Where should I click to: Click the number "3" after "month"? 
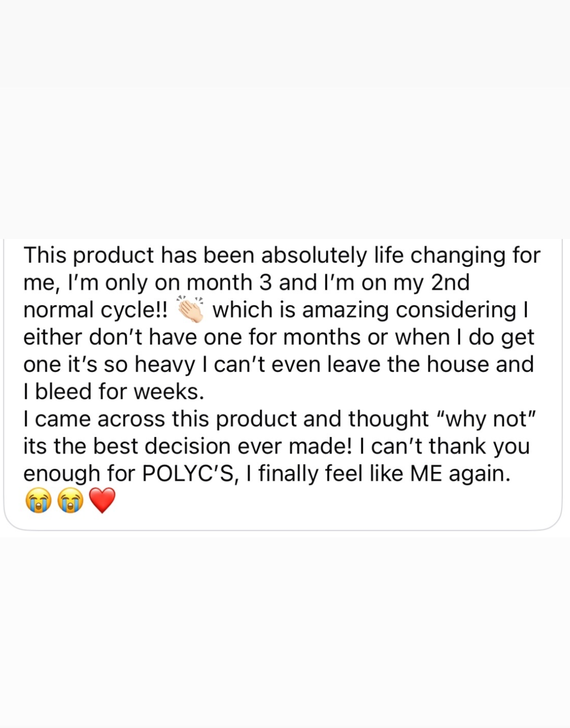point(265,282)
